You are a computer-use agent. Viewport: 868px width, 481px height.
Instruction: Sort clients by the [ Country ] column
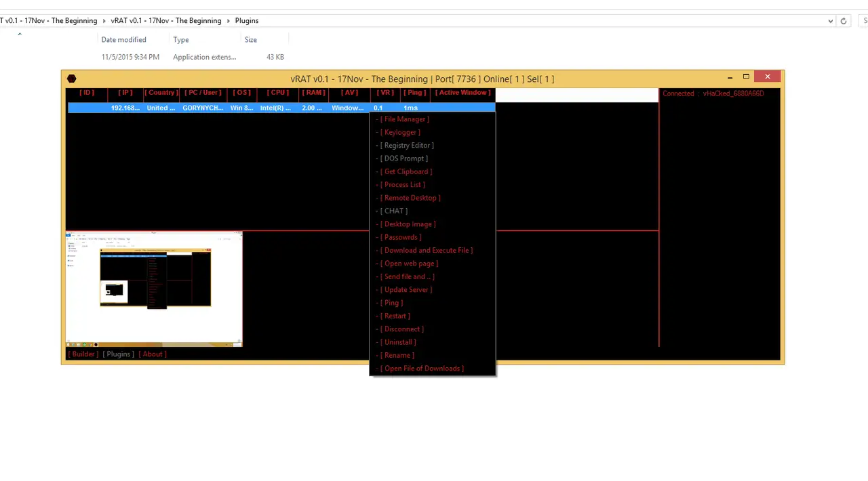pos(161,93)
